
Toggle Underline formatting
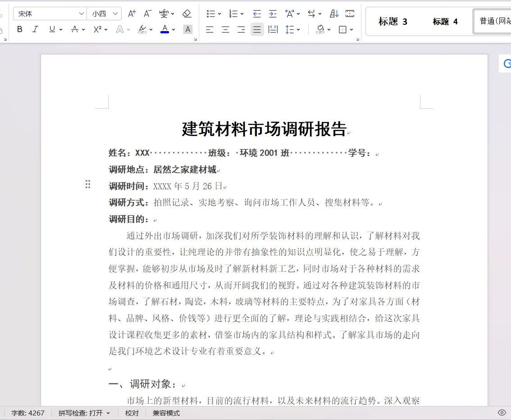pyautogui.click(x=52, y=29)
